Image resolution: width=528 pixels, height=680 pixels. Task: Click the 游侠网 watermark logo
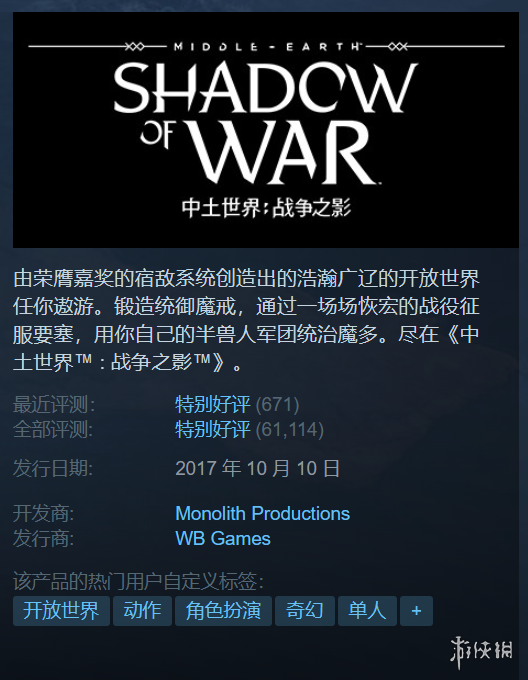(481, 652)
